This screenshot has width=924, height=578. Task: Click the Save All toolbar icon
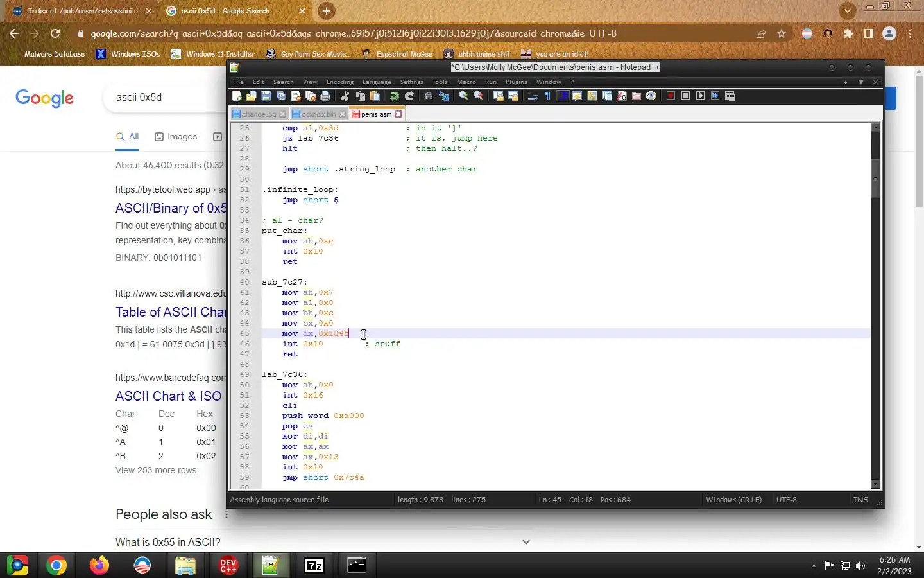281,96
